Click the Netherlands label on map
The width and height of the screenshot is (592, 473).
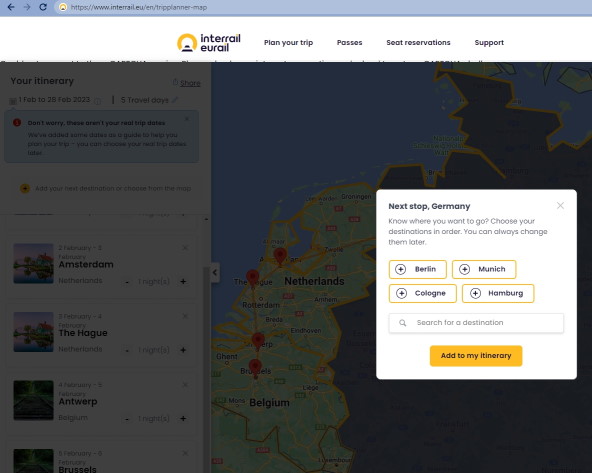[x=314, y=281]
